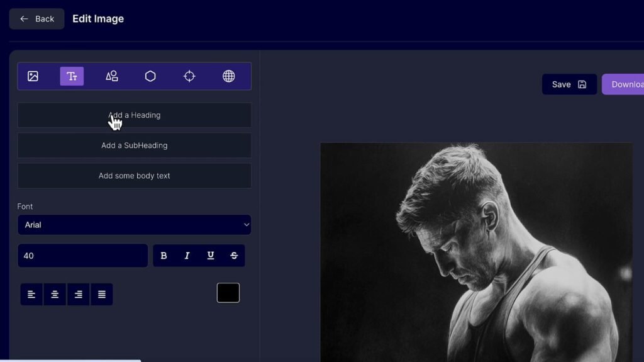Select the crosshair target icon
The width and height of the screenshot is (644, 362).
click(189, 76)
